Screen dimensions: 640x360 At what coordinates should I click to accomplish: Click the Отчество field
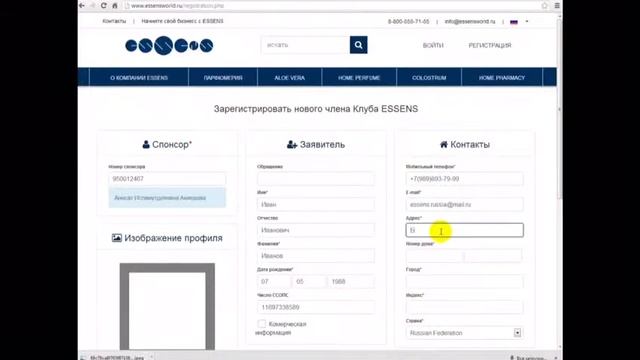316,230
